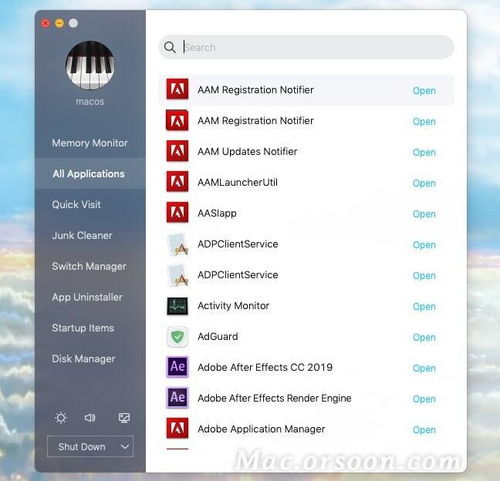This screenshot has height=481, width=500.
Task: Click the Activity Monitor app icon
Action: pos(177,306)
